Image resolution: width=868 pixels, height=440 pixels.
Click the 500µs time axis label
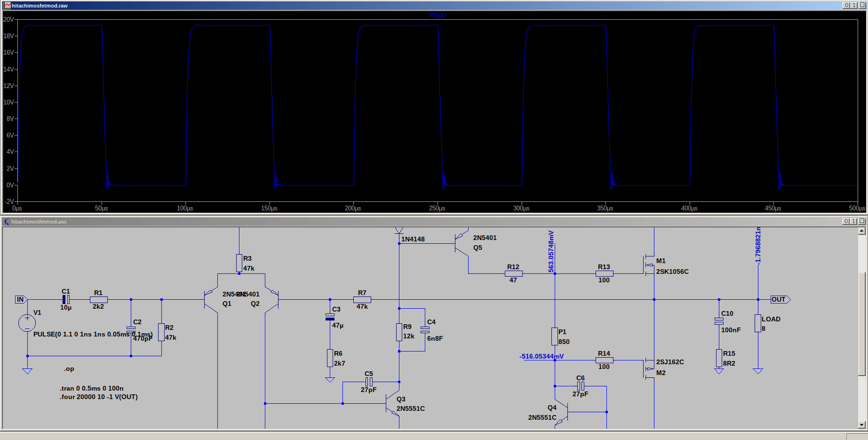click(857, 208)
